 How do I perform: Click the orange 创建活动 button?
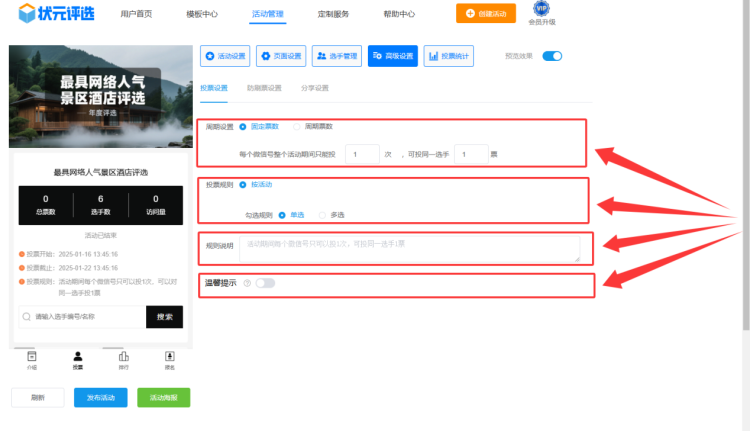[x=480, y=14]
